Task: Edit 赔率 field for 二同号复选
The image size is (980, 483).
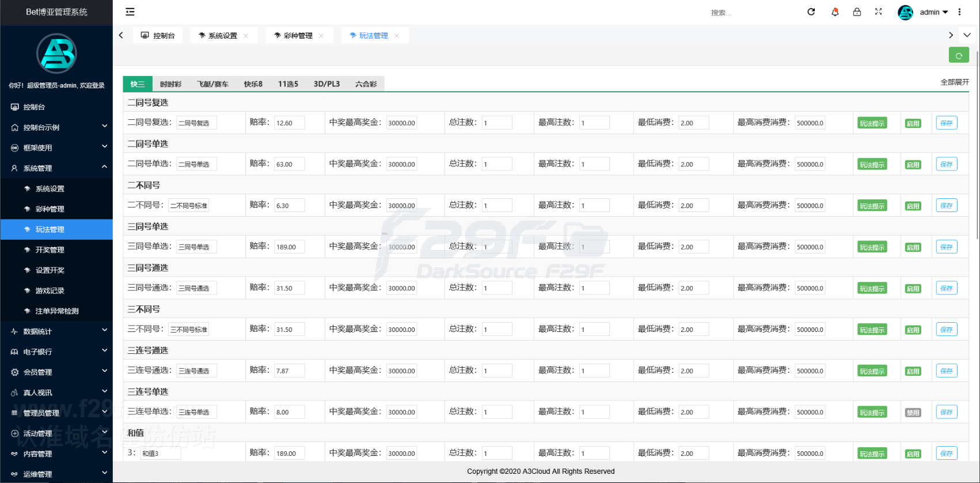Action: point(289,123)
